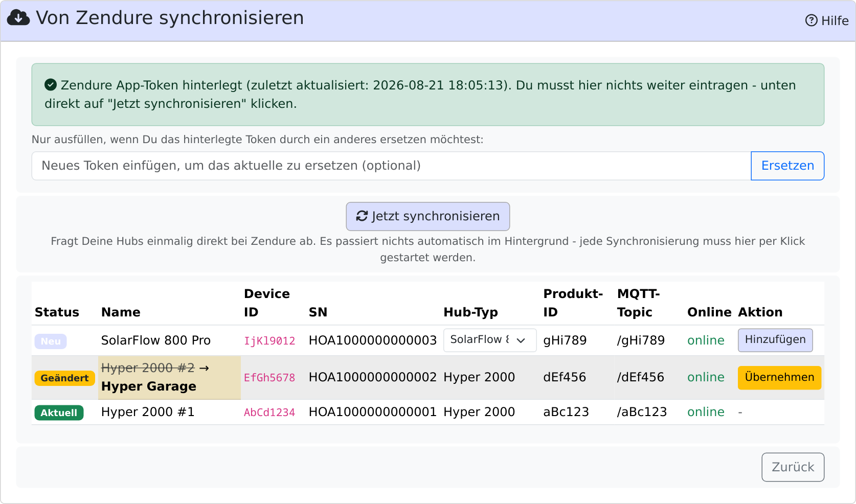
Task: Click the Hub-Typ column header
Action: [470, 312]
